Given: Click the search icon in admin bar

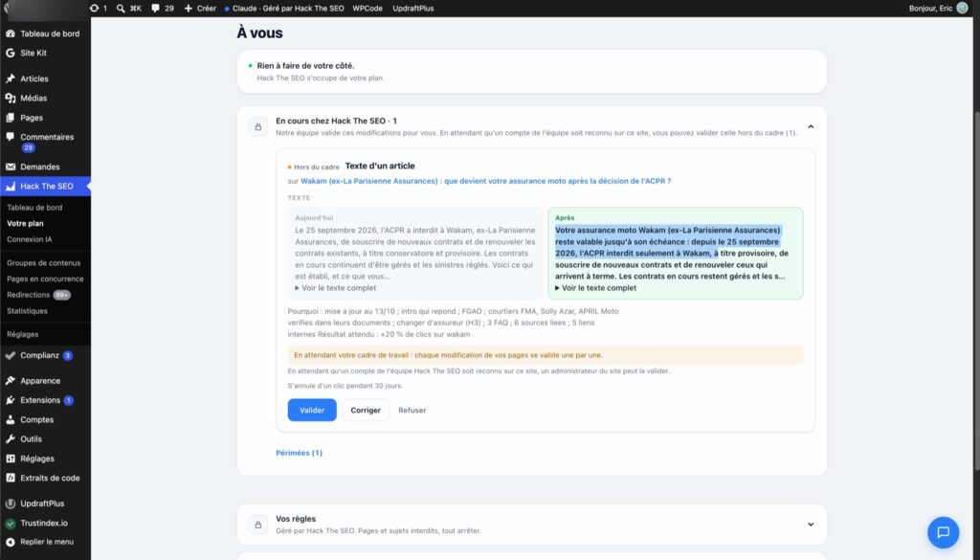Looking at the screenshot, I should (x=121, y=8).
